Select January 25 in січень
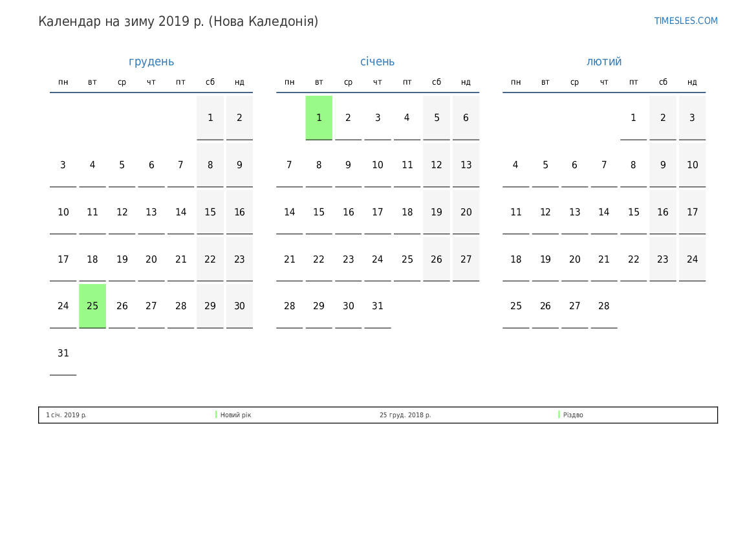This screenshot has width=756, height=535. (x=407, y=259)
